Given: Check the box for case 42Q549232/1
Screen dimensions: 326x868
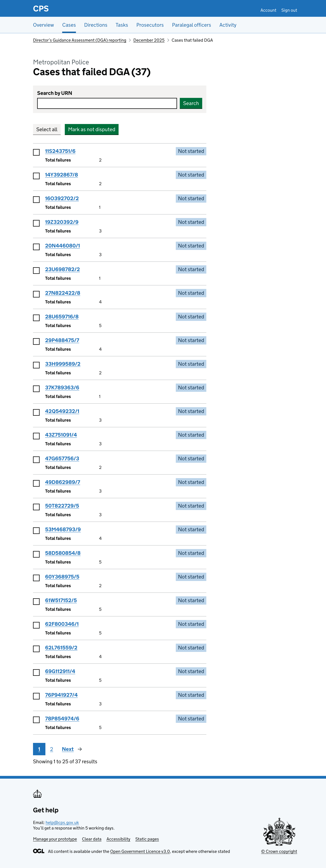Looking at the screenshot, I should pyautogui.click(x=36, y=412).
